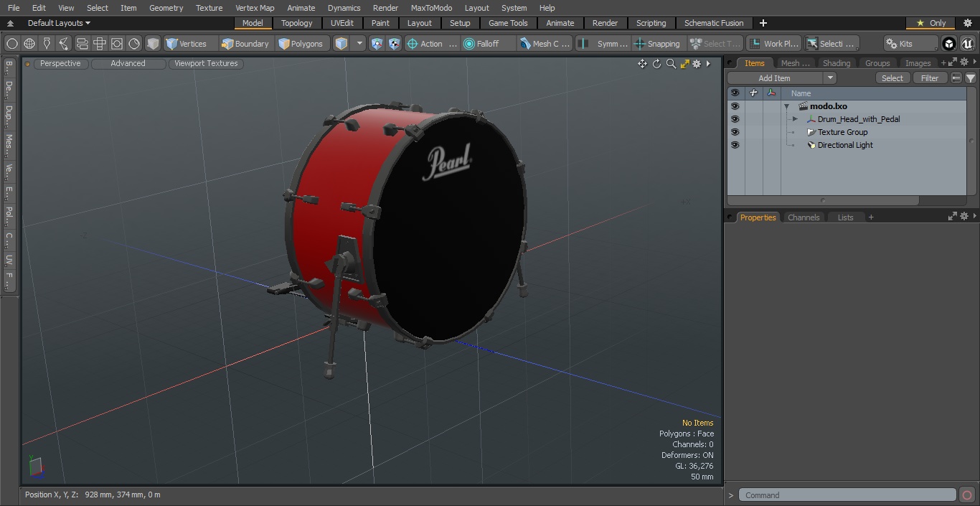This screenshot has width=980, height=506.
Task: Click the viewport right-arrow more icon
Action: click(x=708, y=64)
